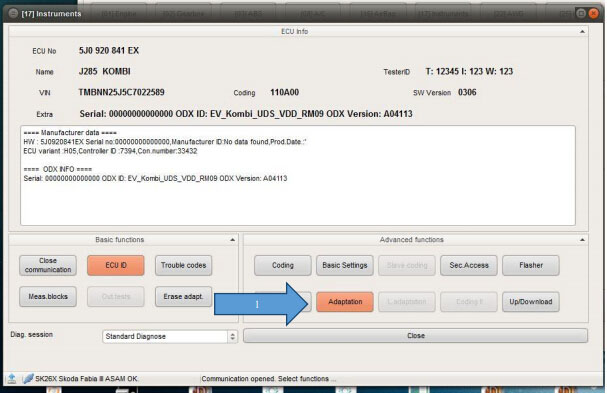Open Sec.Access function
Image resolution: width=607 pixels, height=394 pixels.
pos(469,265)
